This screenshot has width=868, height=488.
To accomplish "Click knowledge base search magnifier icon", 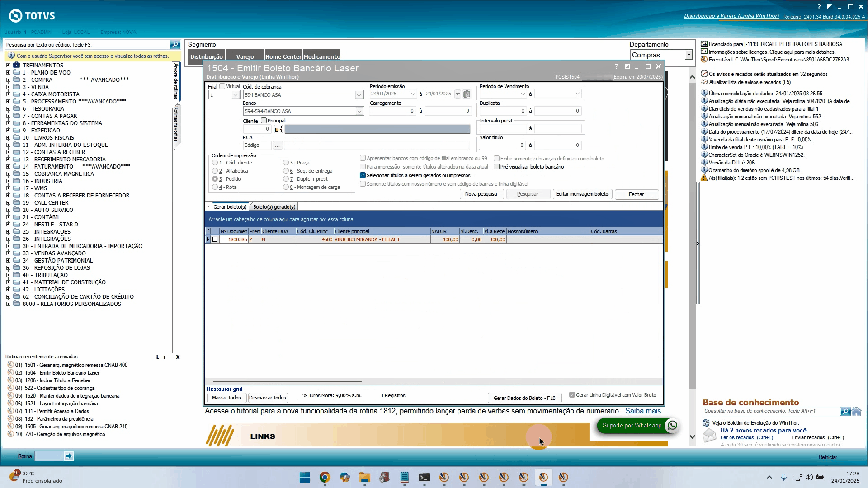I will coord(845,411).
